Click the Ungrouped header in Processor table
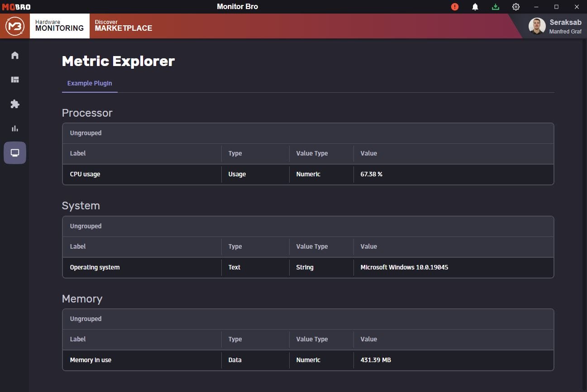This screenshot has width=587, height=392. point(86,133)
